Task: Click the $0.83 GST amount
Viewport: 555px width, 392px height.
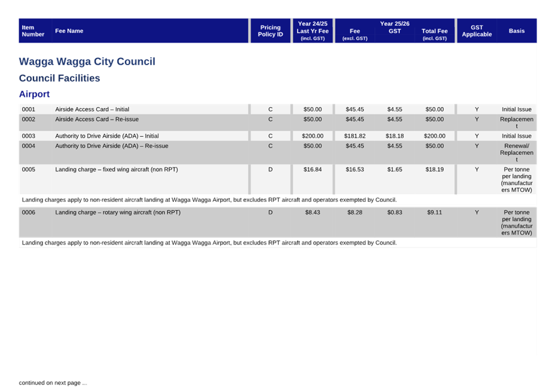Action: (395, 212)
